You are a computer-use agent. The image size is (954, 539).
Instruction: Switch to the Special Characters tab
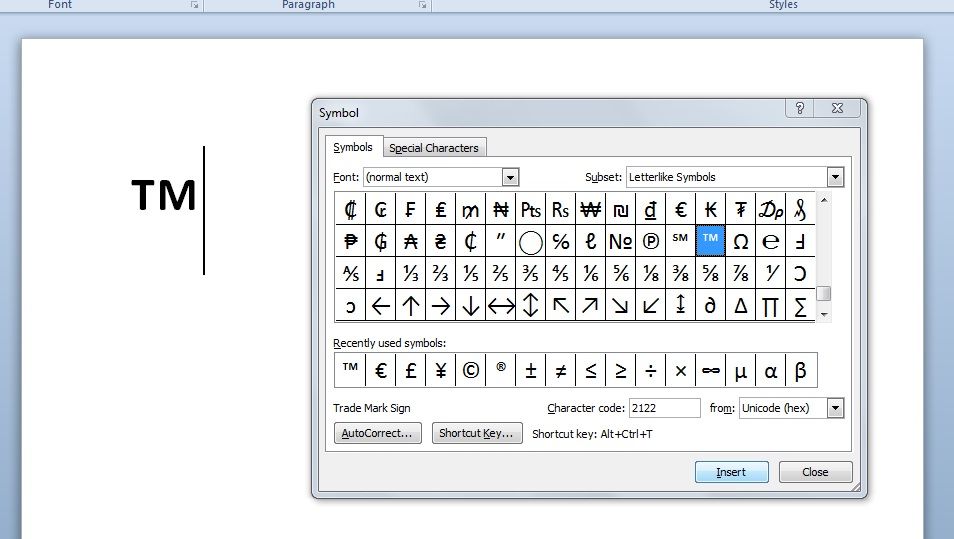point(434,148)
